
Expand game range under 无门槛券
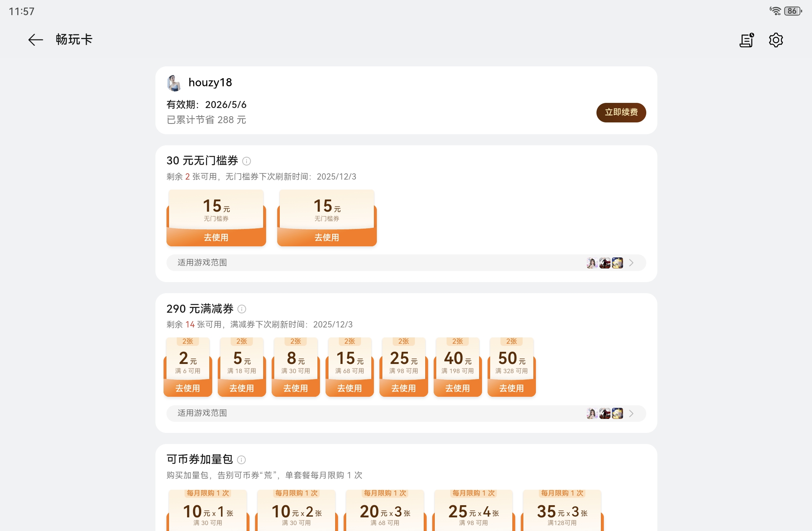406,263
